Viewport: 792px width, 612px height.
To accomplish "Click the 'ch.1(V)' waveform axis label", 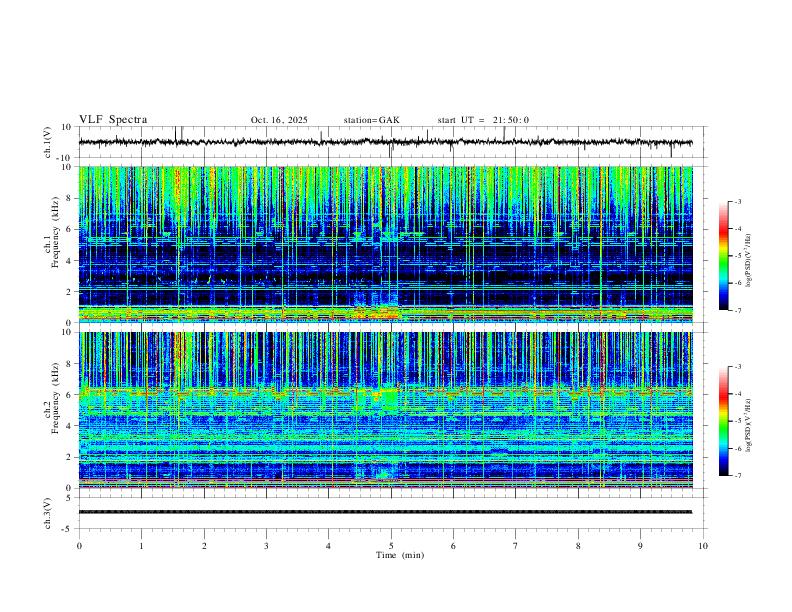I will pos(48,142).
